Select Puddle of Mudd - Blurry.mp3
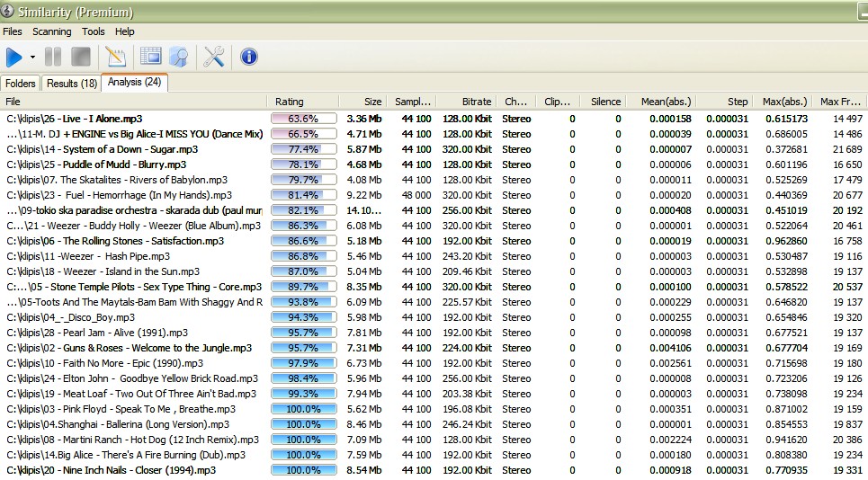868x480 pixels. coord(434,164)
